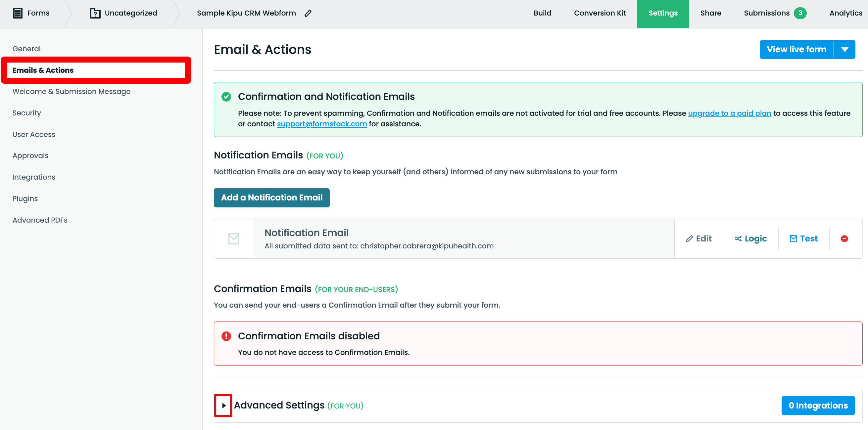Open the View live form dropdown arrow

pyautogui.click(x=844, y=50)
